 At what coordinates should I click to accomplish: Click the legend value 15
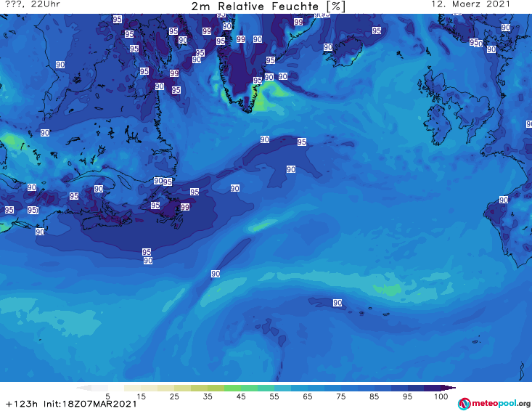(141, 396)
